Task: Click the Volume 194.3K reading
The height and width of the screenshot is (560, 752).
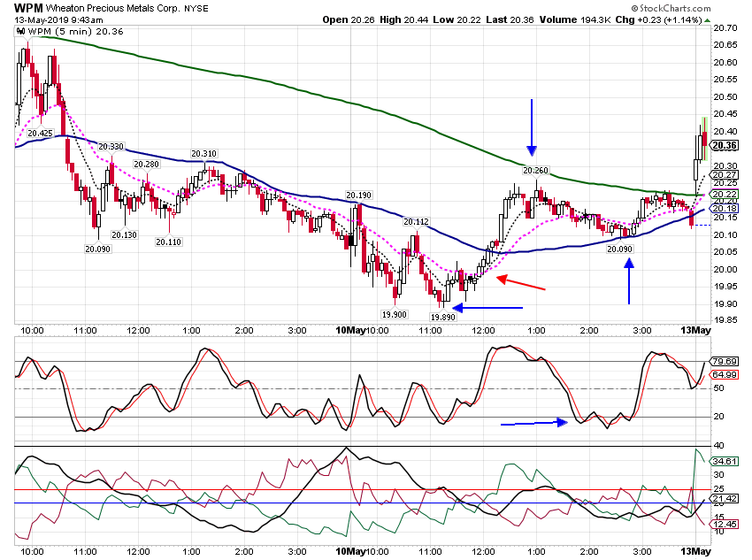Action: click(x=575, y=19)
